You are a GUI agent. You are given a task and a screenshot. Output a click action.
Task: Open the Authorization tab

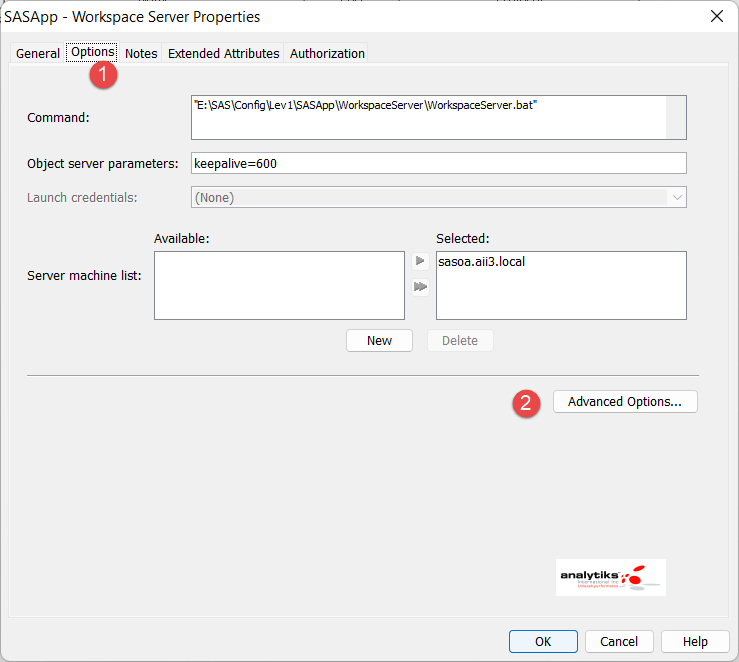pos(327,53)
